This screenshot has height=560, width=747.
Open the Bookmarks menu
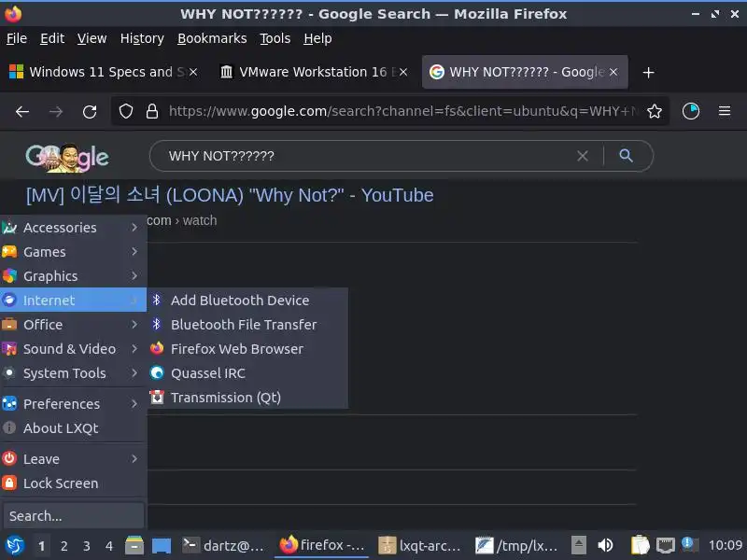(x=212, y=38)
